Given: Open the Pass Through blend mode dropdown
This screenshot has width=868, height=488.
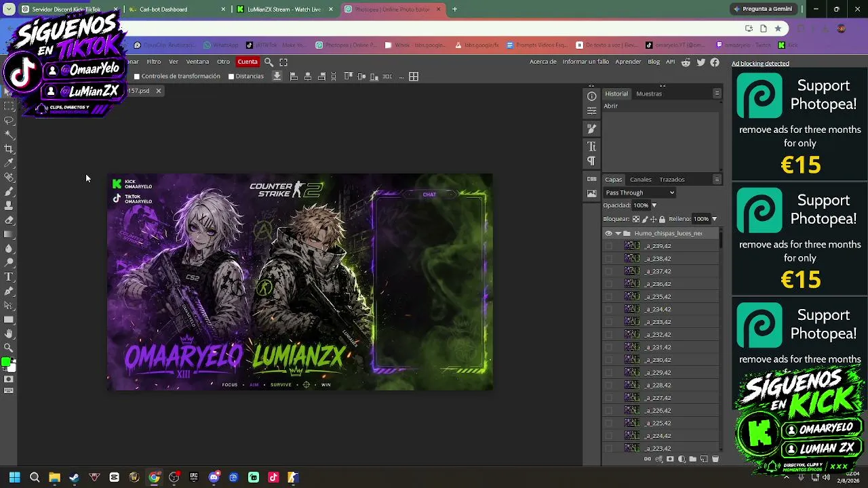Looking at the screenshot, I should pos(639,192).
